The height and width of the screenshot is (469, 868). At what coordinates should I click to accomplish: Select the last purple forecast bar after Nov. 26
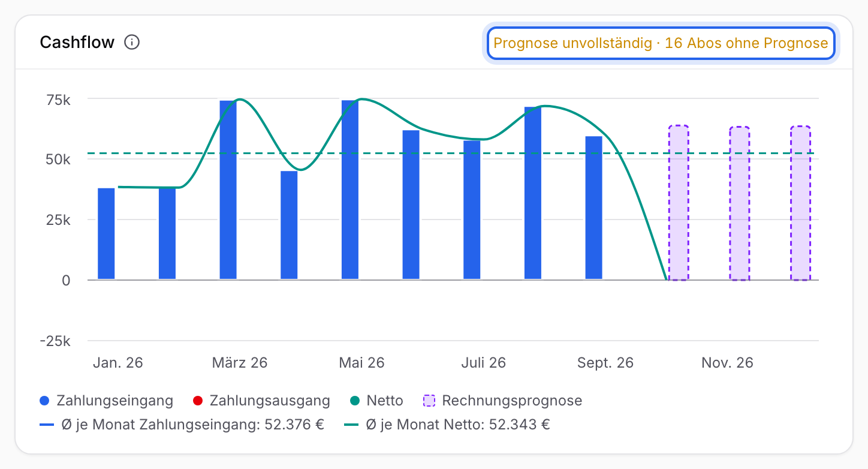tap(800, 203)
